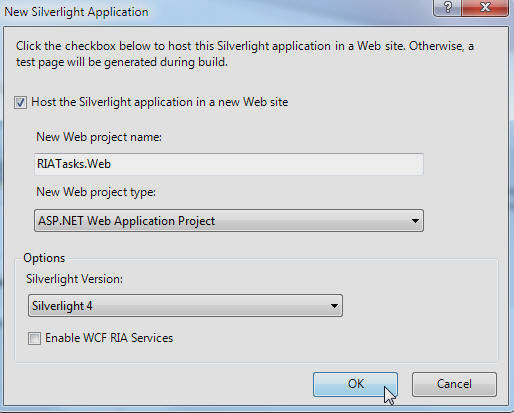This screenshot has height=413, width=514.
Task: Cancel the New Silverlight Application dialog
Action: click(x=454, y=384)
